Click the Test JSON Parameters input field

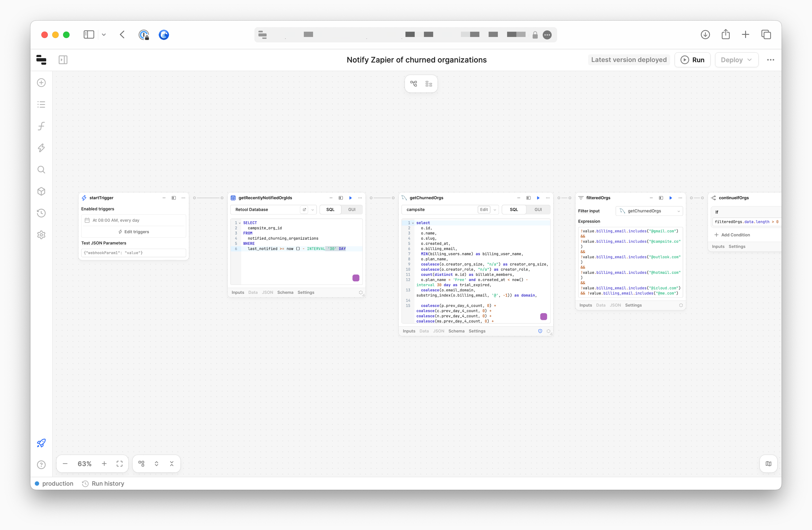[x=134, y=253]
